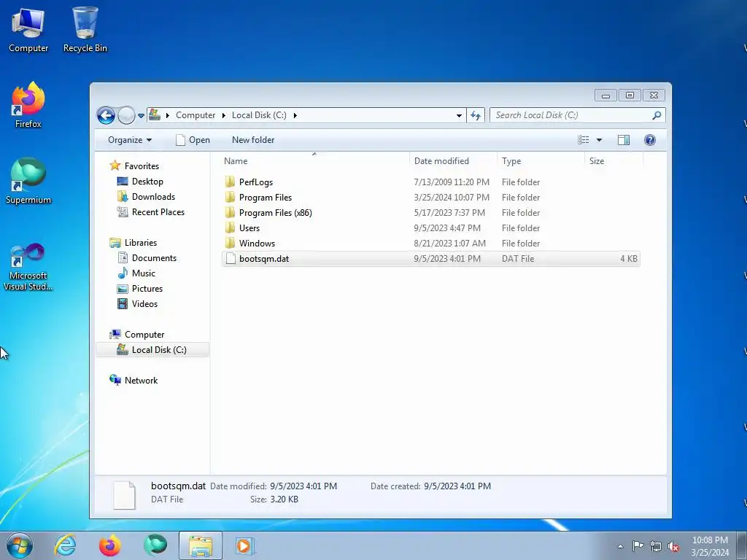Launch Supermium from the taskbar
Image resolution: width=747 pixels, height=560 pixels.
point(155,545)
